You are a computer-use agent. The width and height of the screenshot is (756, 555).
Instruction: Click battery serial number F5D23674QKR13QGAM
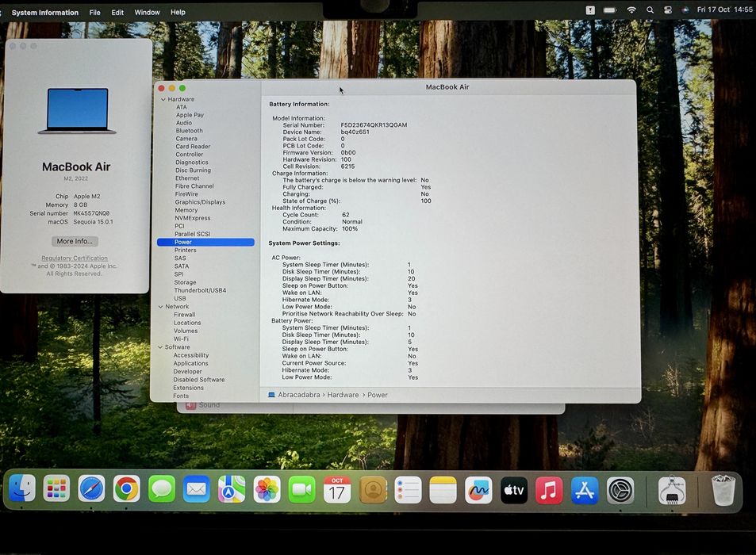[374, 124]
